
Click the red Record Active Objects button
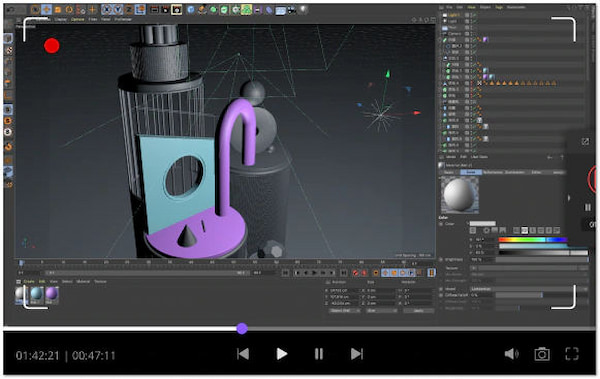tap(355, 273)
